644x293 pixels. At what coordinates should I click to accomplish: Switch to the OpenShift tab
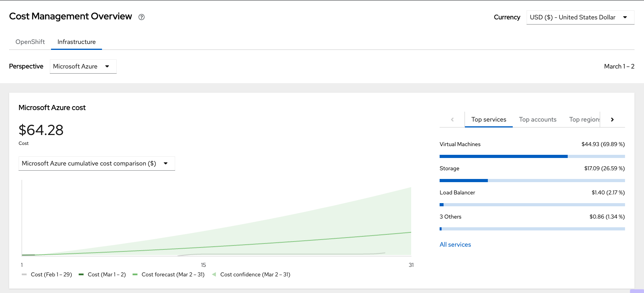tap(30, 42)
